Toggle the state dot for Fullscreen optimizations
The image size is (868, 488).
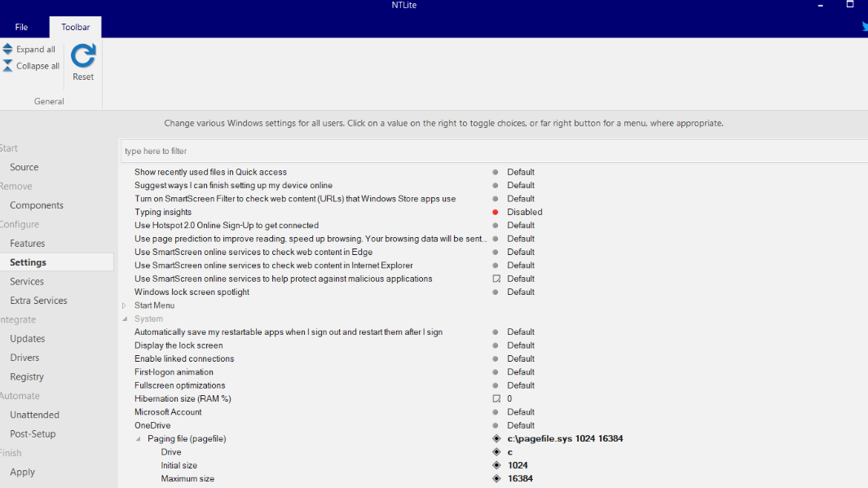click(496, 385)
